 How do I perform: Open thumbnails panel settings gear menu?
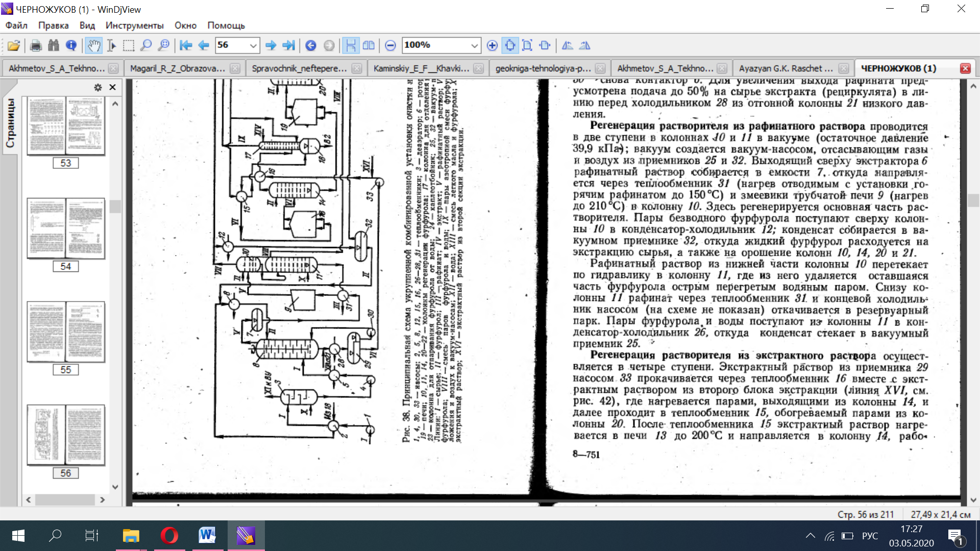tap(98, 87)
